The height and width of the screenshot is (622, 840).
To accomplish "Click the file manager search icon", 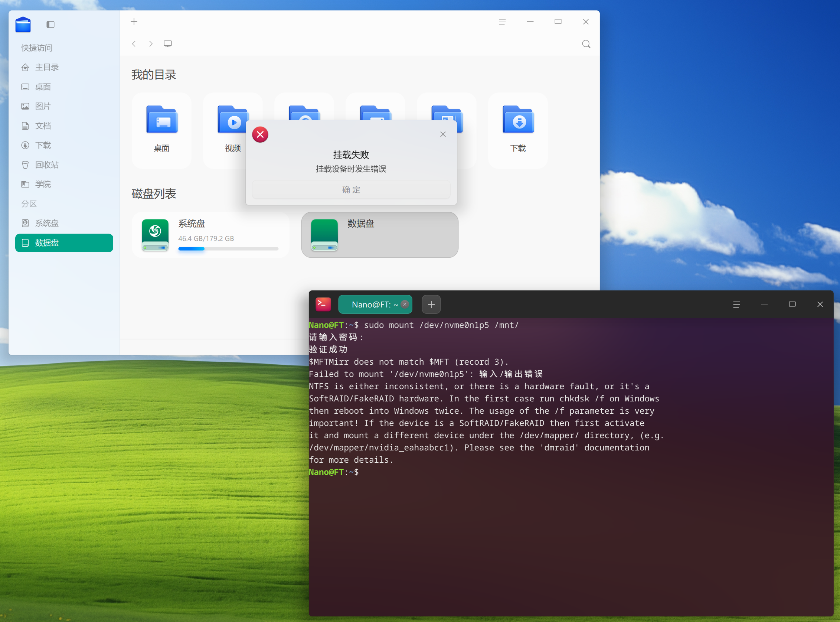I will click(586, 44).
